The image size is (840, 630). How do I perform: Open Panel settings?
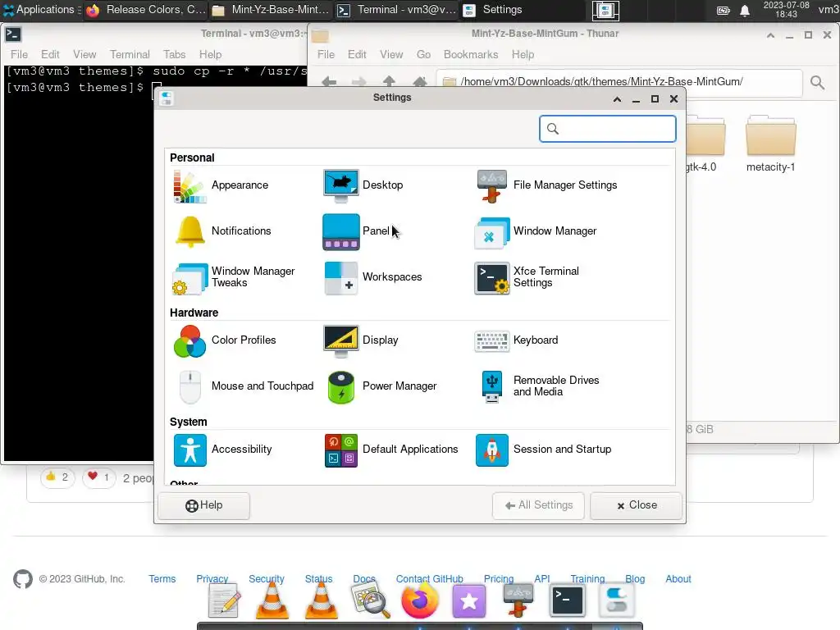coord(356,231)
